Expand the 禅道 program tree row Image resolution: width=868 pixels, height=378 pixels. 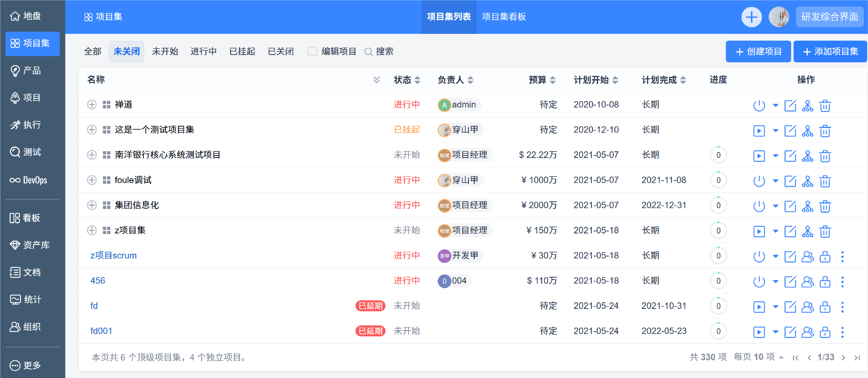(92, 105)
